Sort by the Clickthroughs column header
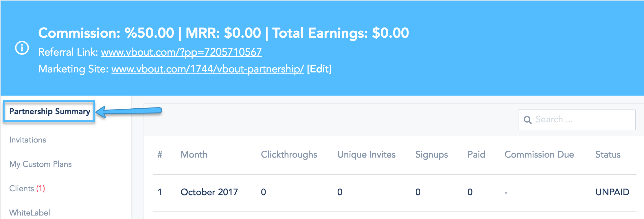This screenshot has height=219, width=644. 289,154
